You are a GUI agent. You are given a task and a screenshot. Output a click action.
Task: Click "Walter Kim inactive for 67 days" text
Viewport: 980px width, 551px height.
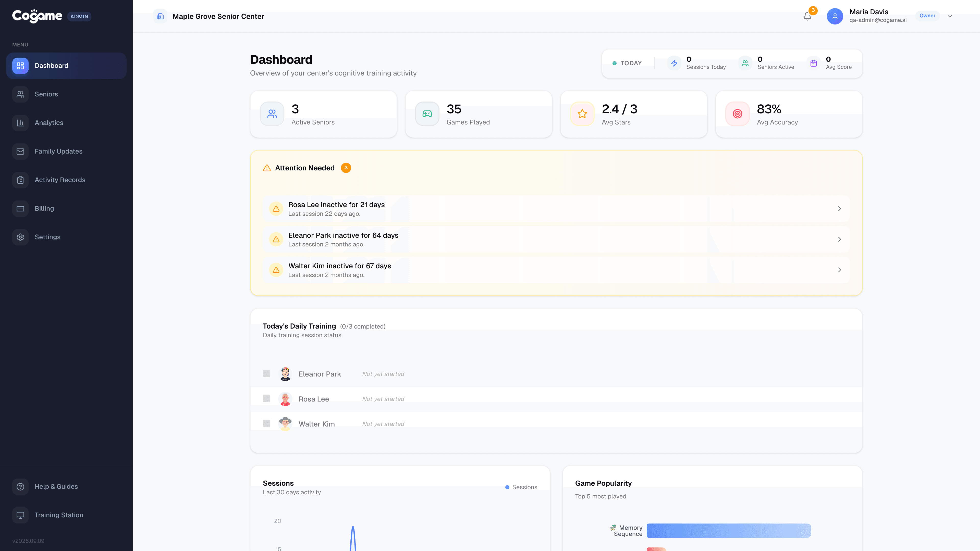(340, 266)
